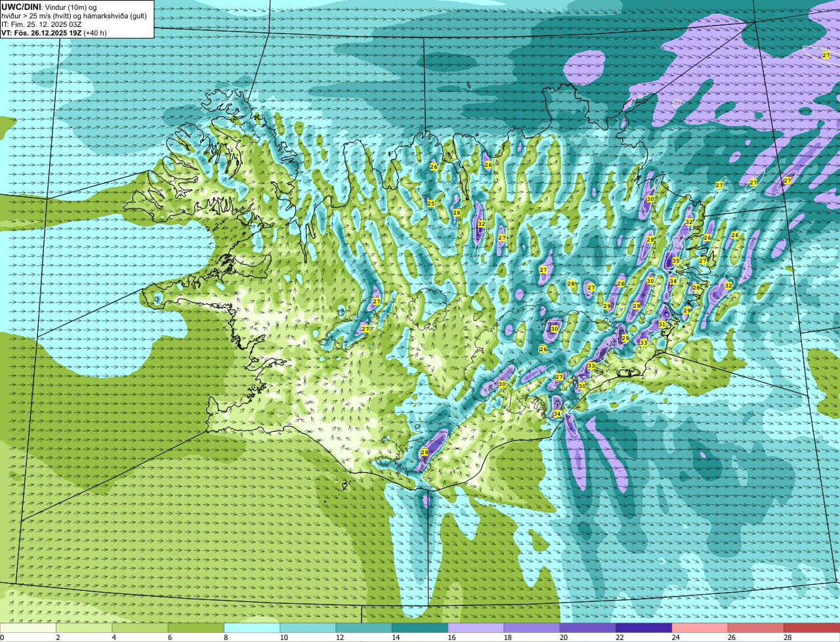Click the 16–18 m/s light purple legend swatch
The width and height of the screenshot is (840, 642).
pos(476,628)
